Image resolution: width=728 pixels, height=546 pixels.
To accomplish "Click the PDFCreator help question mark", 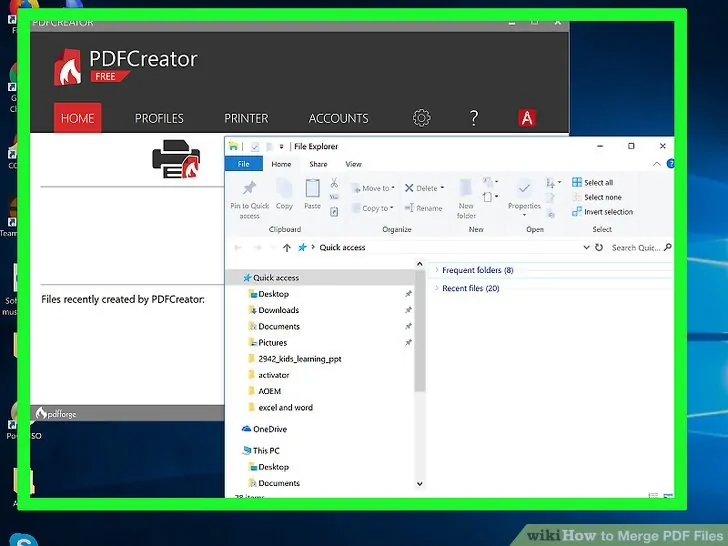I will pyautogui.click(x=474, y=118).
